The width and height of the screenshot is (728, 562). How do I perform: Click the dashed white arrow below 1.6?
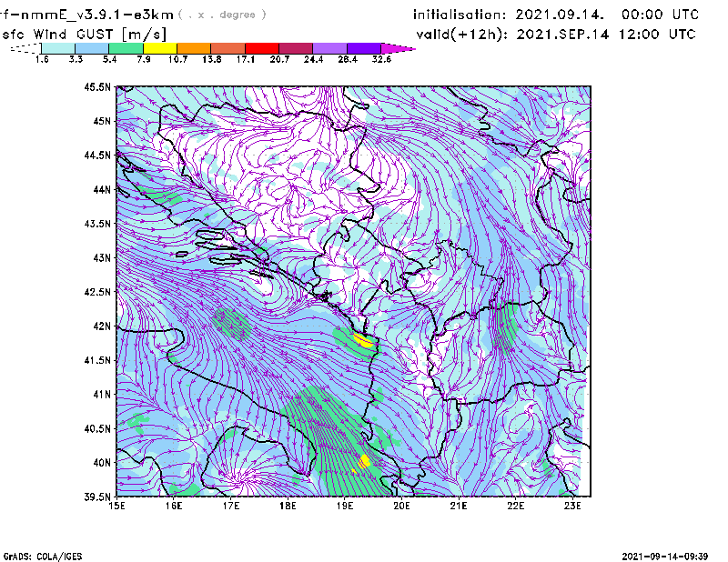[x=25, y=48]
